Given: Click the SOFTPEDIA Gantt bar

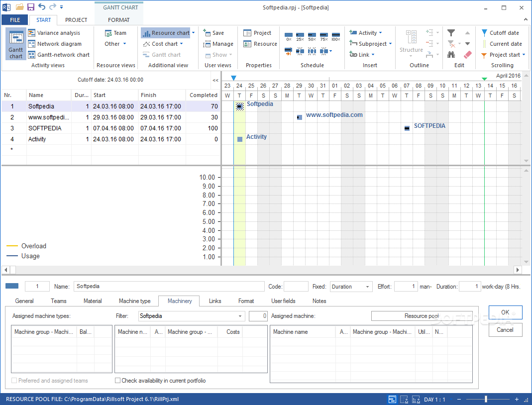Looking at the screenshot, I should point(407,128).
